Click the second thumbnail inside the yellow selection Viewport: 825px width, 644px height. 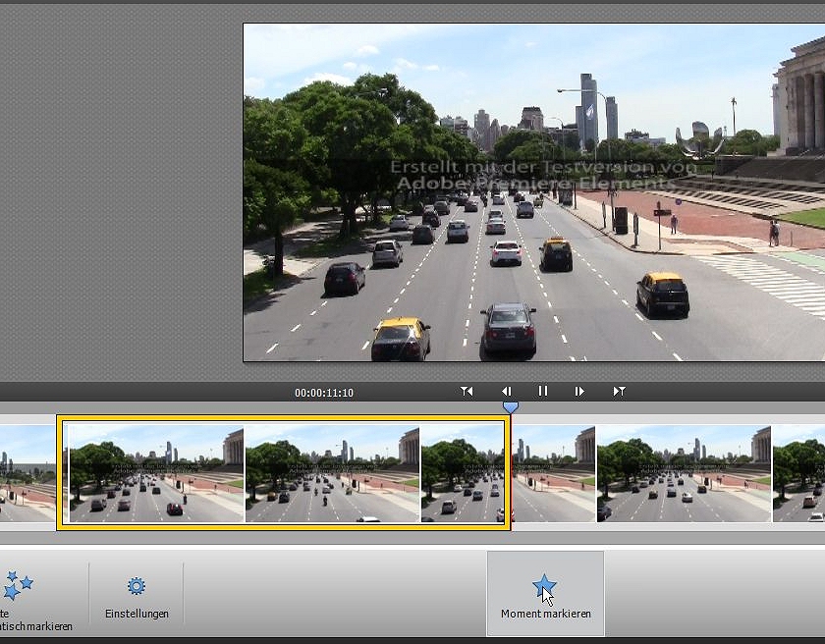[x=333, y=473]
